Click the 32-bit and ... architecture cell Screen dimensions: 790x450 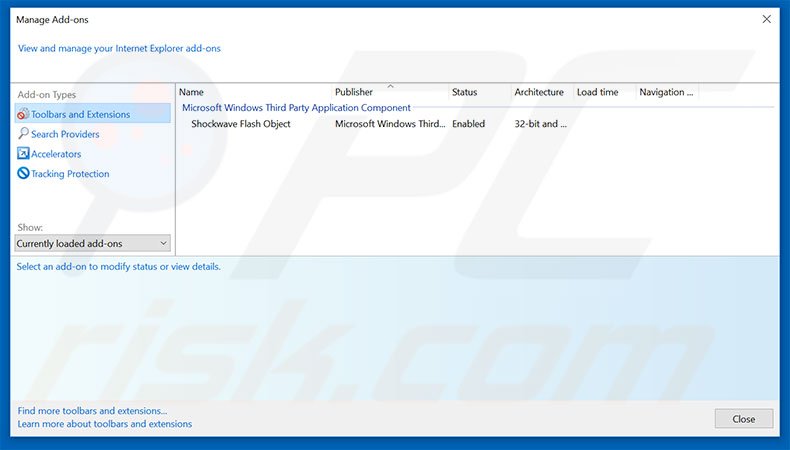pyautogui.click(x=541, y=124)
